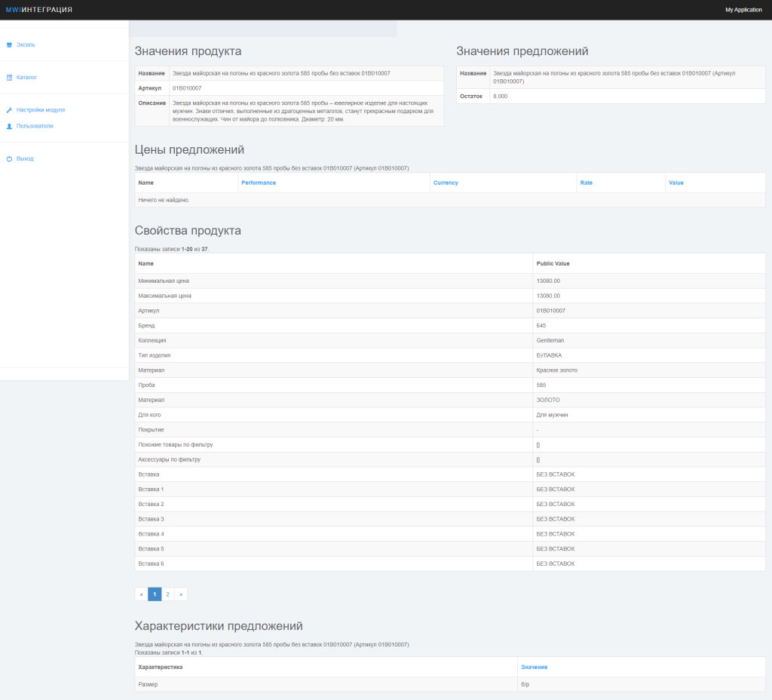Screen dimensions: 772x700
Task: Click the previous page « pagination arrow
Action: click(141, 594)
